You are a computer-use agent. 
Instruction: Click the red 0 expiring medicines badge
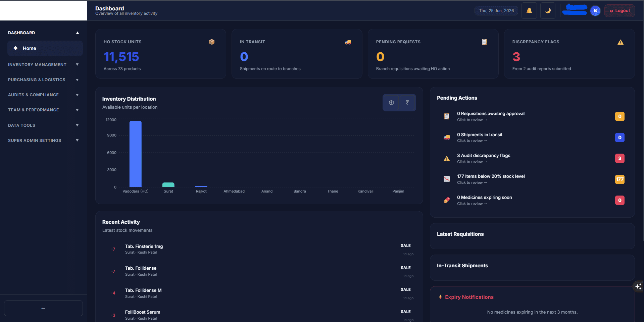tap(620, 200)
